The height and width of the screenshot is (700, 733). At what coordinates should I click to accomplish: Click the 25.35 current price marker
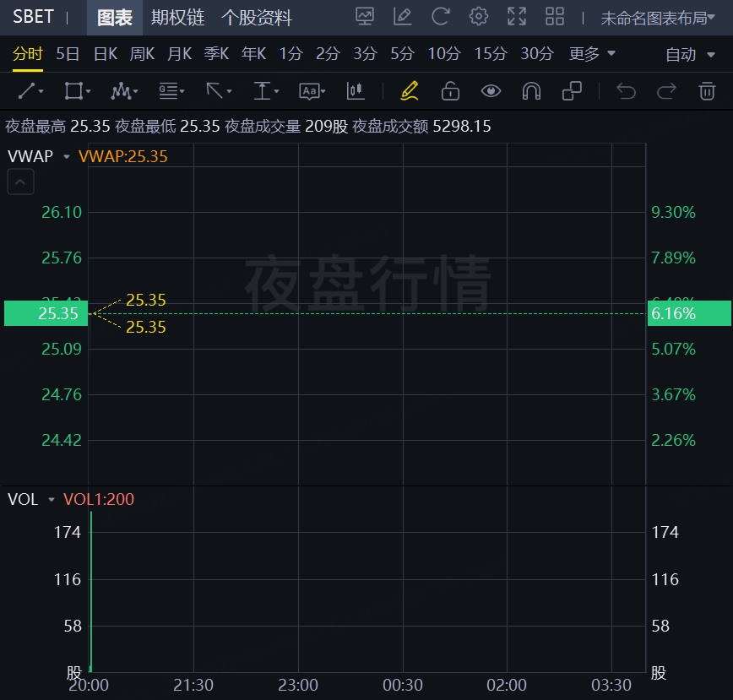46,313
